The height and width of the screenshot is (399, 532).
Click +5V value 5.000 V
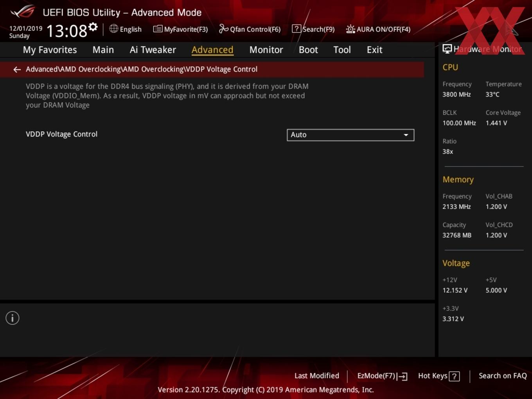click(496, 290)
